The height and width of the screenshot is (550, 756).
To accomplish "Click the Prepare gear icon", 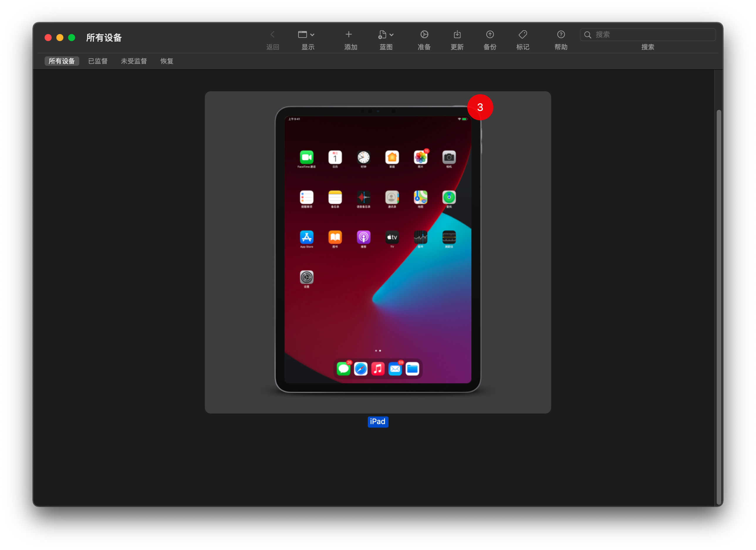I will point(424,35).
